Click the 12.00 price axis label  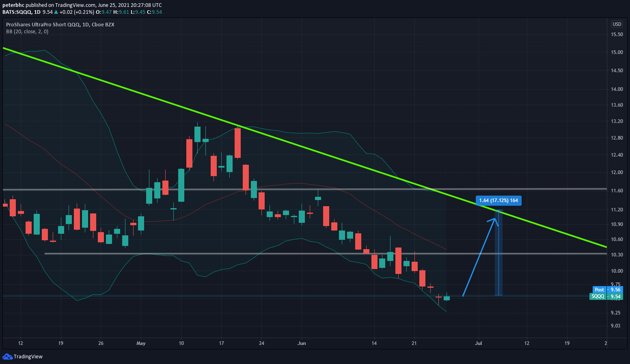pos(617,172)
